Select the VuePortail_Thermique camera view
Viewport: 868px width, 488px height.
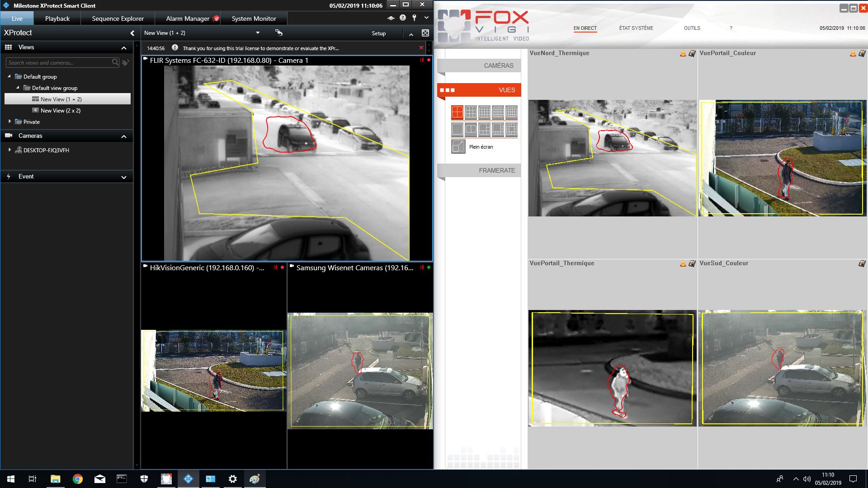coord(612,368)
